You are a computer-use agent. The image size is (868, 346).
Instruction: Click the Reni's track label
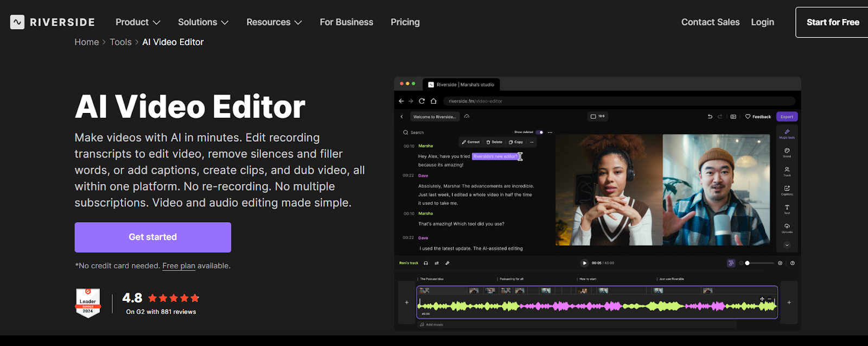pyautogui.click(x=409, y=263)
